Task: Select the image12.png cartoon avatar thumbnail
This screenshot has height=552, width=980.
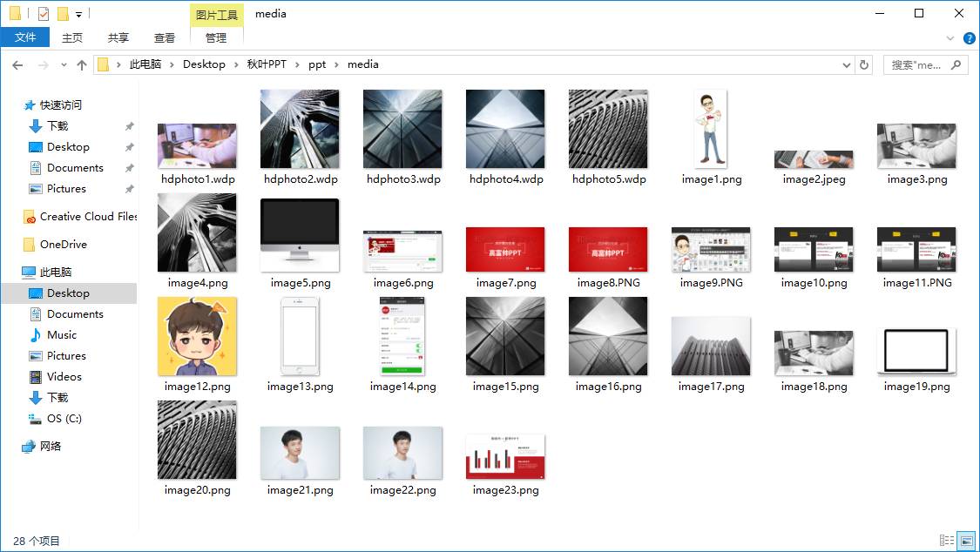Action: [197, 337]
